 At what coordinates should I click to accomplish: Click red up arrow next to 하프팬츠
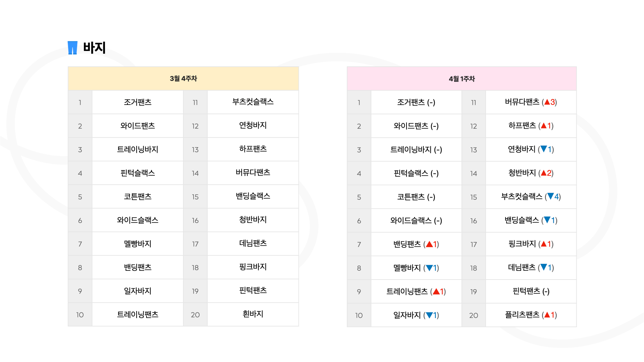pyautogui.click(x=544, y=126)
